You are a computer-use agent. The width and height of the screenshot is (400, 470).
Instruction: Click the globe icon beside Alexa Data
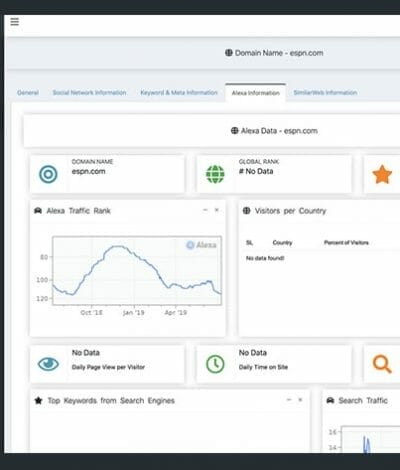click(x=235, y=131)
